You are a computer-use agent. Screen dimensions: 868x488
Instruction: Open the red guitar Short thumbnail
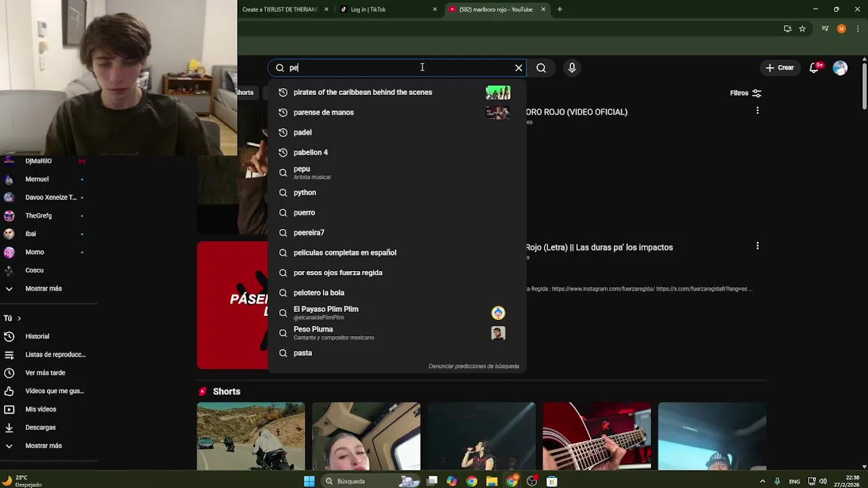(597, 436)
